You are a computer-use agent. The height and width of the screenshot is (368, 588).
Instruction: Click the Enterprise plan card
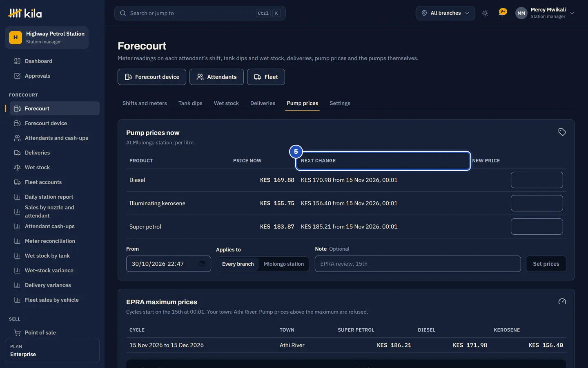[x=52, y=350]
